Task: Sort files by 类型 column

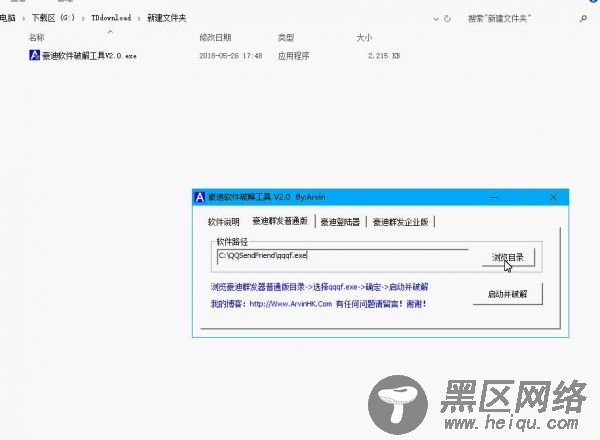Action: [x=286, y=37]
